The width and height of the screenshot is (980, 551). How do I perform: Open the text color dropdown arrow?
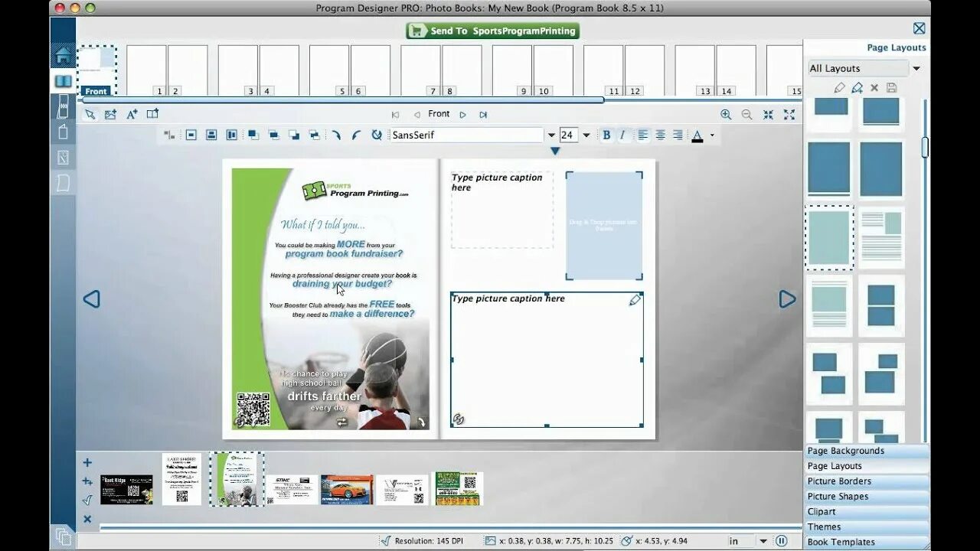point(712,135)
